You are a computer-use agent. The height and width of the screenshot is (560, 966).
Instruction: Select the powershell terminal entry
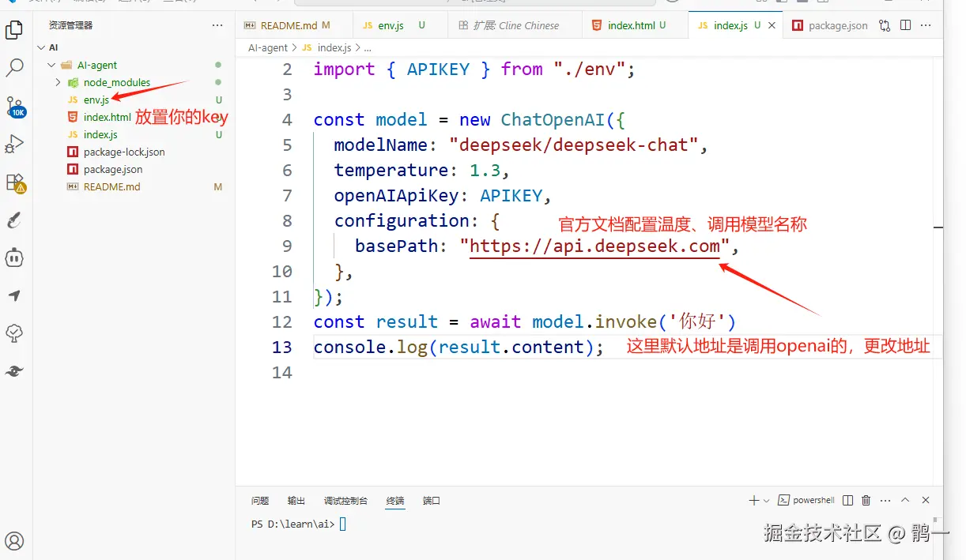tap(806, 501)
